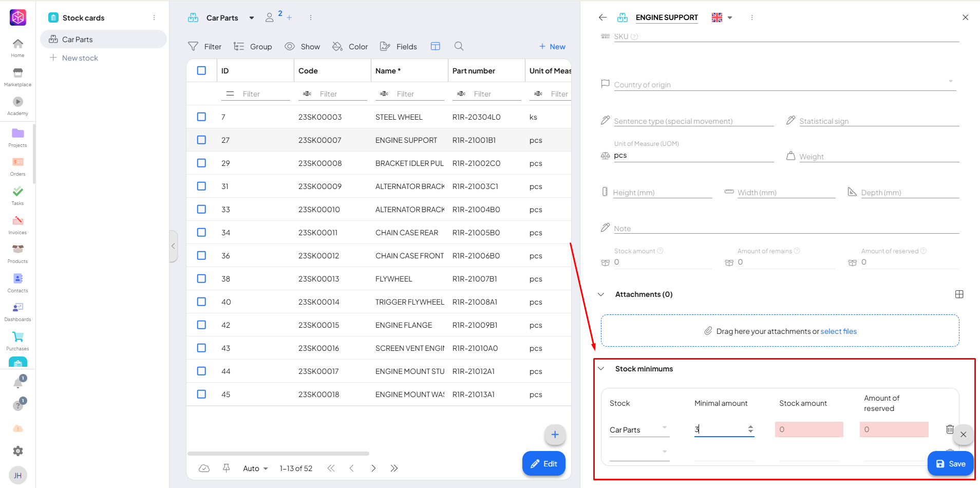Open the Invoices section in the sidebar
Image resolution: width=980 pixels, height=488 pixels.
coord(18,224)
